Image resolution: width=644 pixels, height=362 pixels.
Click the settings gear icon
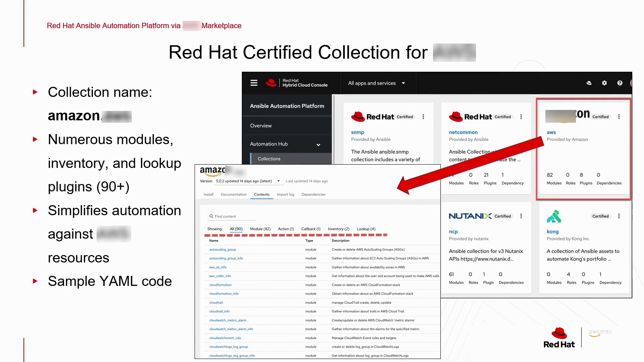604,83
